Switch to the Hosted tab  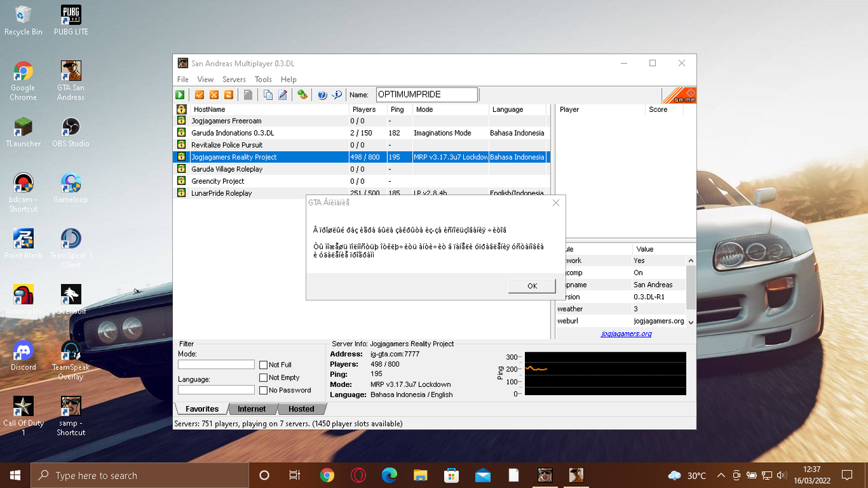(x=301, y=409)
